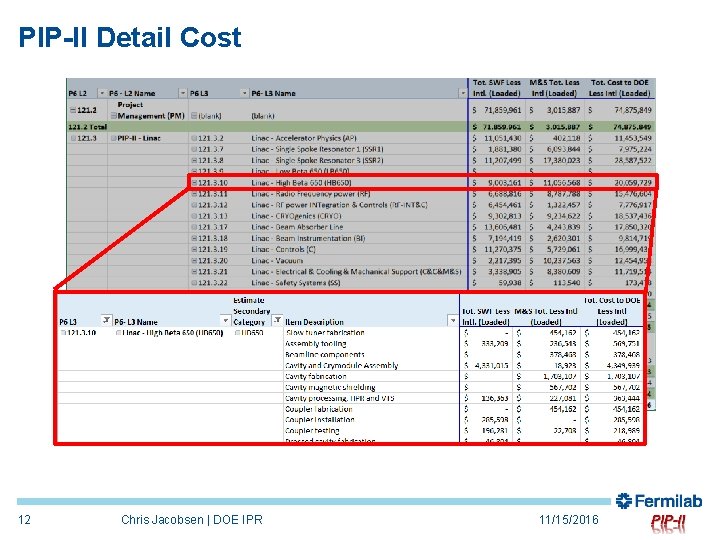Select the Coupler installation item
Viewport: 720px width, 540px height.
(x=320, y=420)
